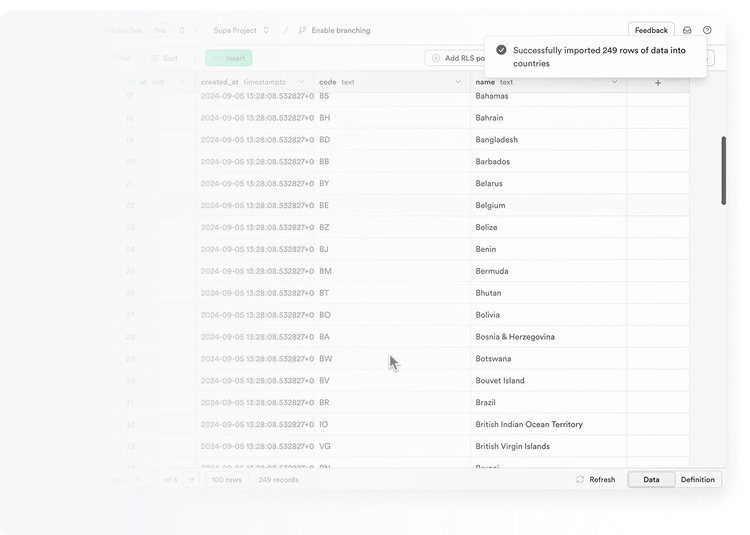Click the Feedback button
The height and width of the screenshot is (535, 750).
[651, 30]
